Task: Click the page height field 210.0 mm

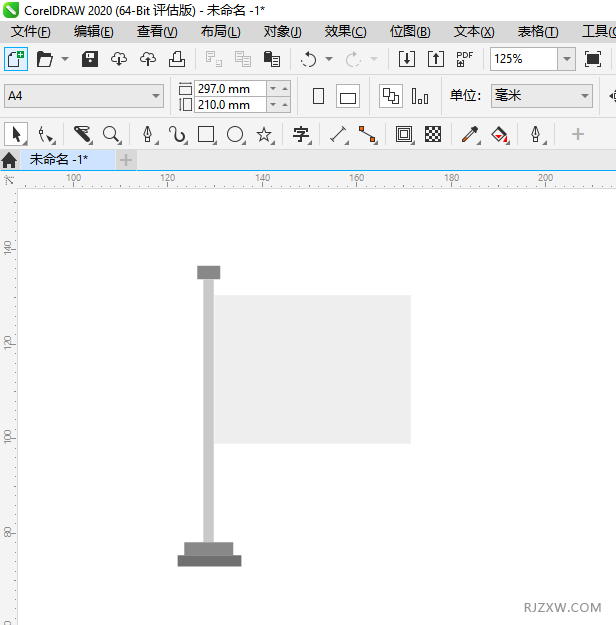Action: coord(230,105)
